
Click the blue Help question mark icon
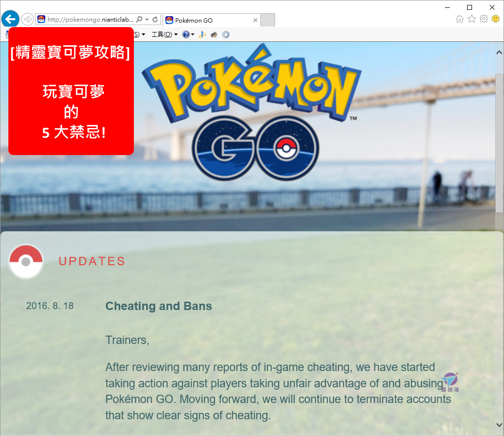pyautogui.click(x=186, y=34)
